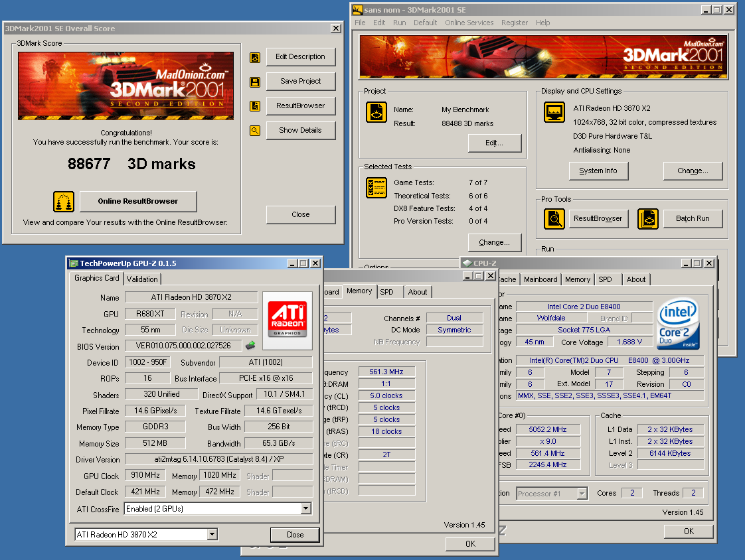Click the ATI Radeon Graphics logo

[x=287, y=320]
